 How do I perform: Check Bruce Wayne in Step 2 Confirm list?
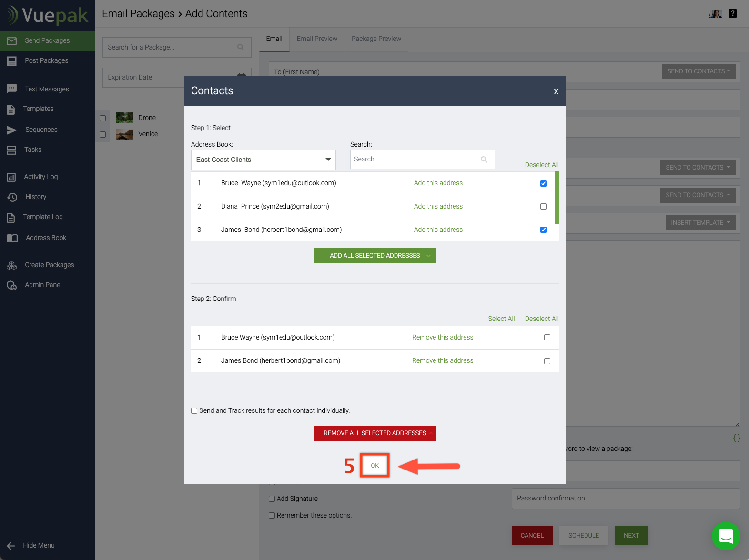tap(547, 338)
